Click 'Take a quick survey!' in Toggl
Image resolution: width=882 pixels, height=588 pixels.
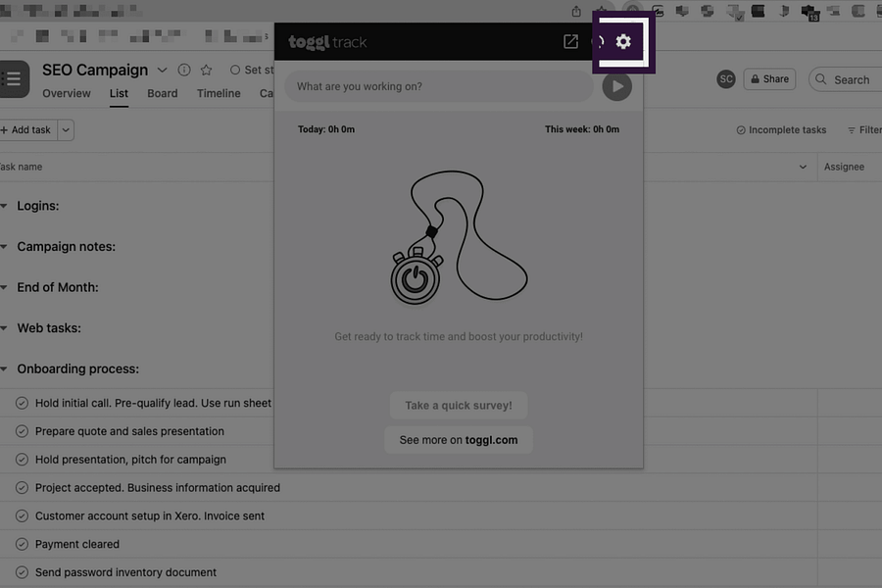pos(458,405)
